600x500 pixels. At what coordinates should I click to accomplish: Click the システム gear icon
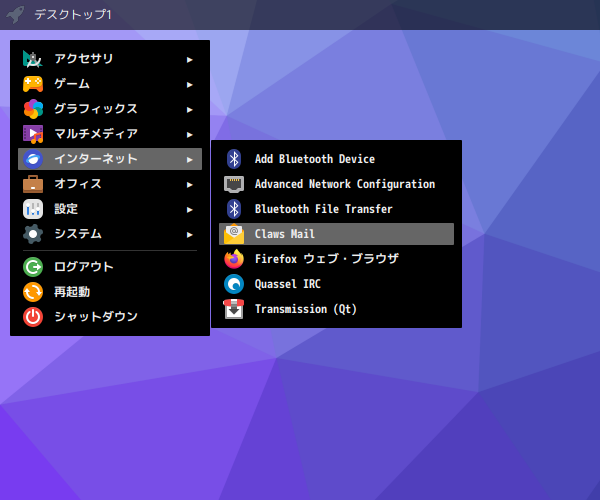click(33, 234)
